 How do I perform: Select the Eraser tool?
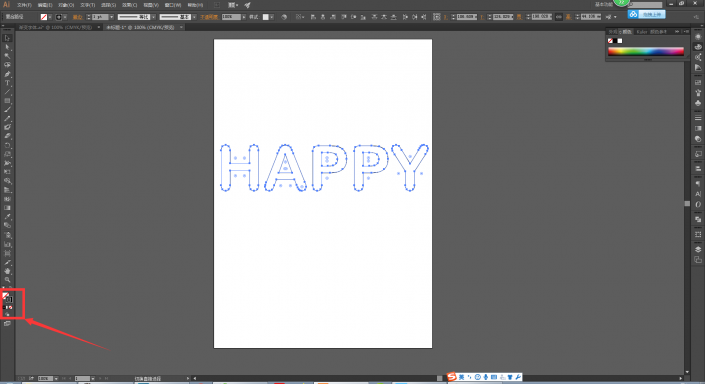click(x=7, y=136)
